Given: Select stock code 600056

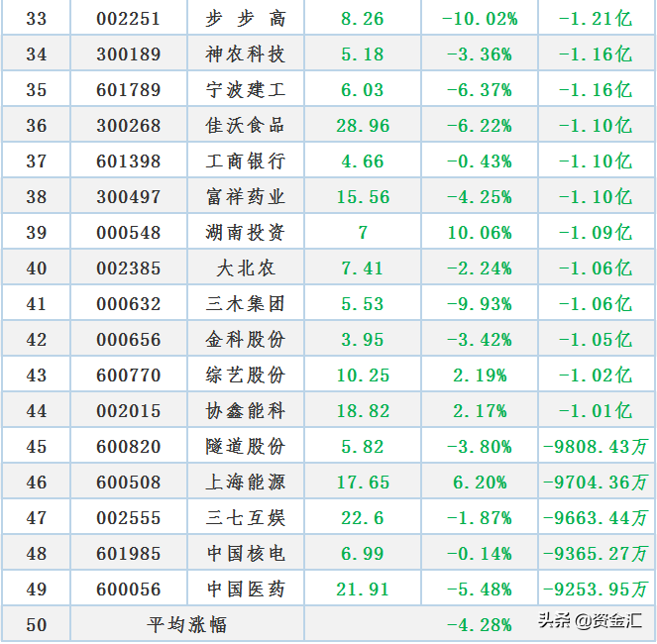Looking at the screenshot, I should [x=128, y=590].
